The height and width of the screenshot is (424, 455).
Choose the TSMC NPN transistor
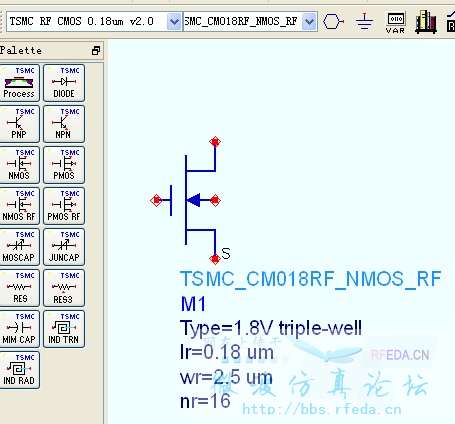[x=64, y=124]
